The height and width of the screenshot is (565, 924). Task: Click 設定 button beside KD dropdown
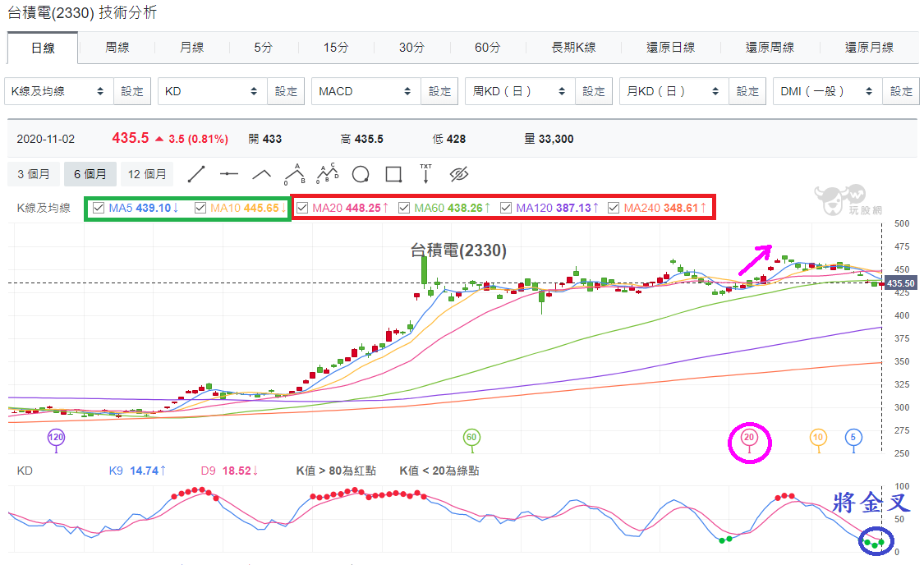pos(286,91)
